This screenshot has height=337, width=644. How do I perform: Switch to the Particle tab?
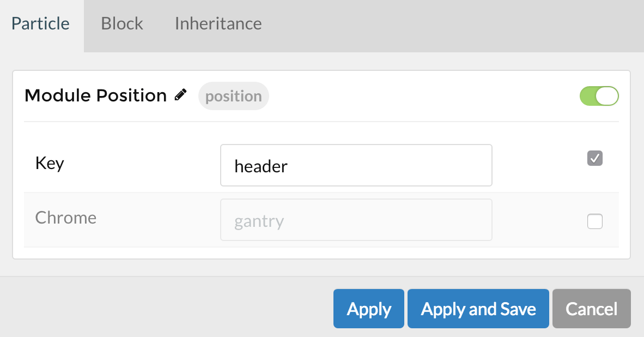tap(41, 24)
